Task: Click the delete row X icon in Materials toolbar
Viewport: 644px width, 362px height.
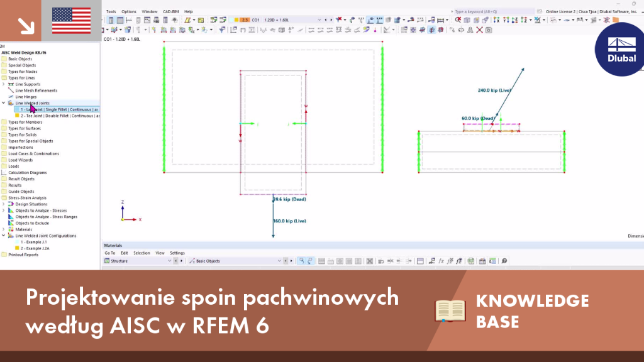Action: [370, 261]
